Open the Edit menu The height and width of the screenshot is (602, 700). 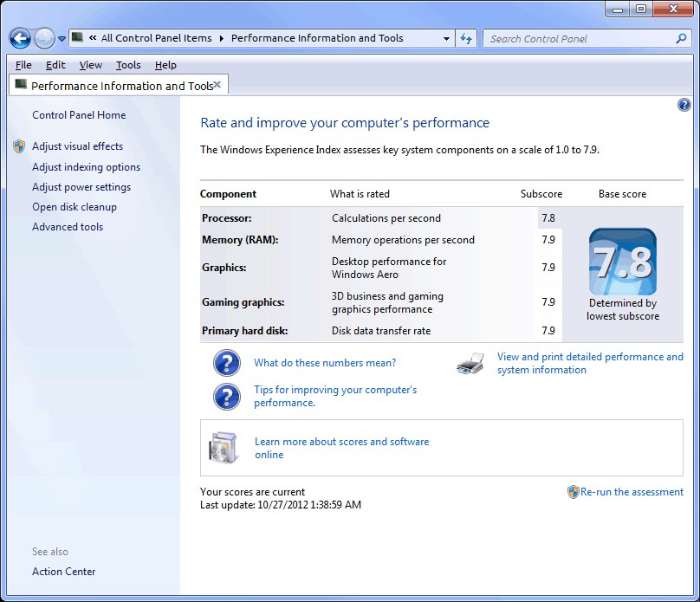pos(55,65)
